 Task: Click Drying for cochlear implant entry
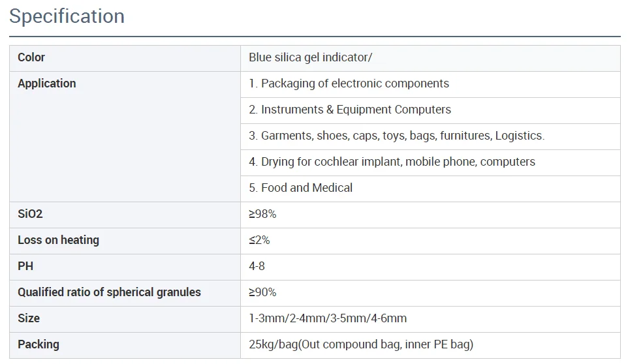click(392, 162)
